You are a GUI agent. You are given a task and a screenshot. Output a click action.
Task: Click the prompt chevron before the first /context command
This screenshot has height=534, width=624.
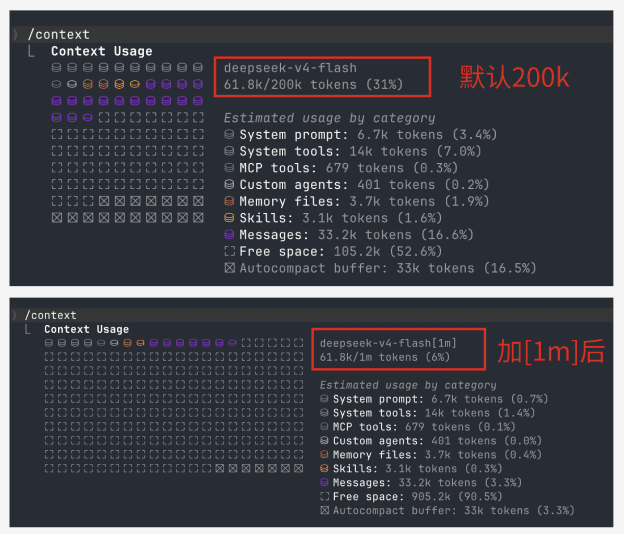15,34
